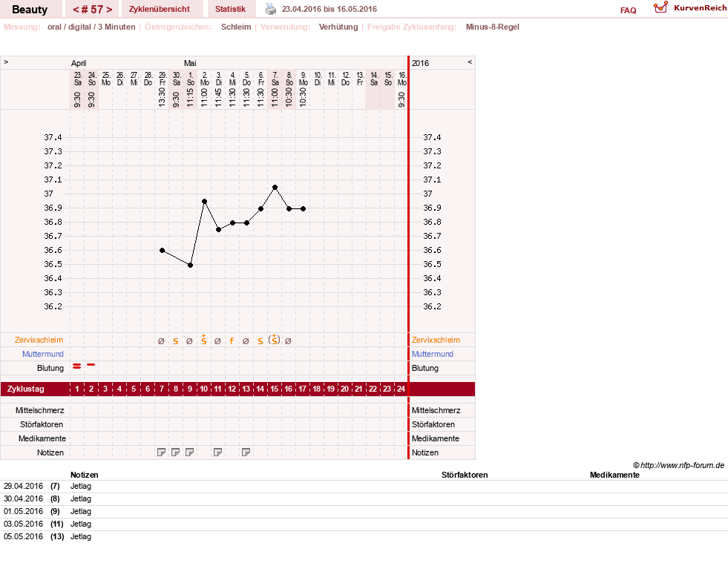Click the note row dated 03.05.2016
The image size is (728, 563).
(x=364, y=524)
